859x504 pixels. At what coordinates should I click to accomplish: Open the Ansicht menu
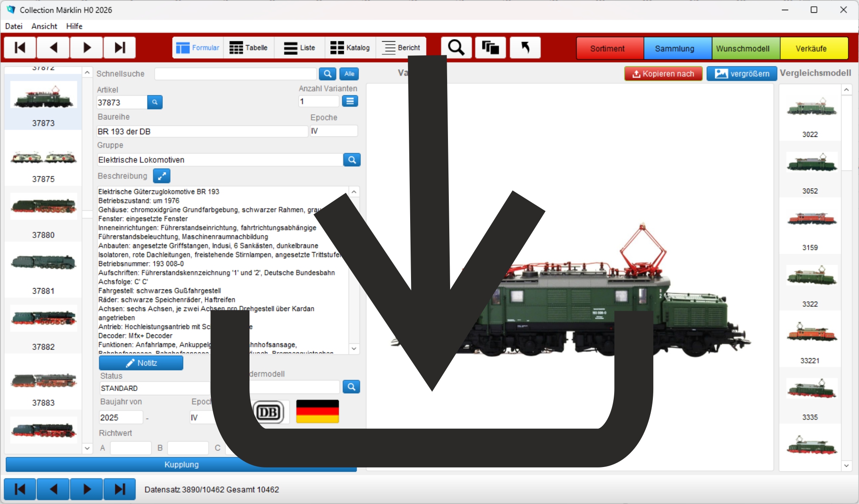44,26
